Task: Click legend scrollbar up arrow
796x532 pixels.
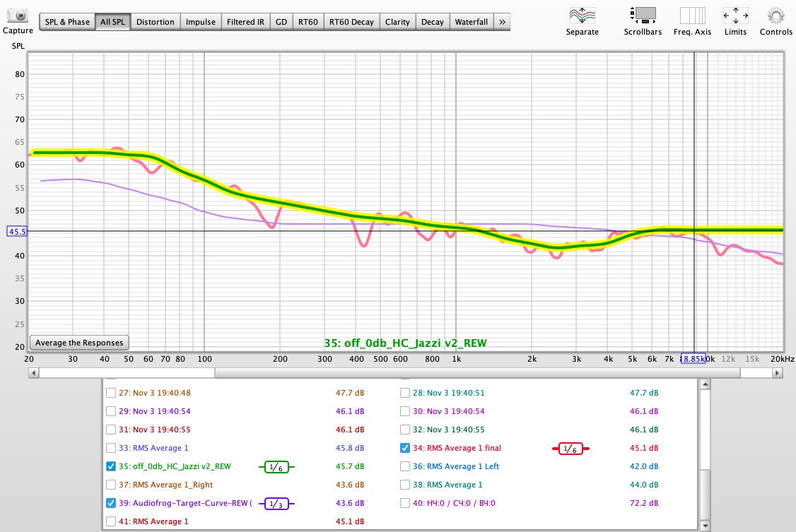Action: [x=705, y=384]
